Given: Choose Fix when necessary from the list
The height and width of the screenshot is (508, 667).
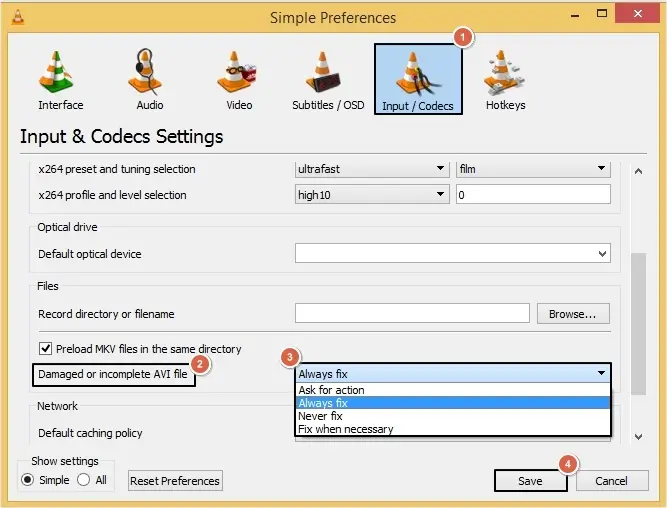Looking at the screenshot, I should (453, 429).
